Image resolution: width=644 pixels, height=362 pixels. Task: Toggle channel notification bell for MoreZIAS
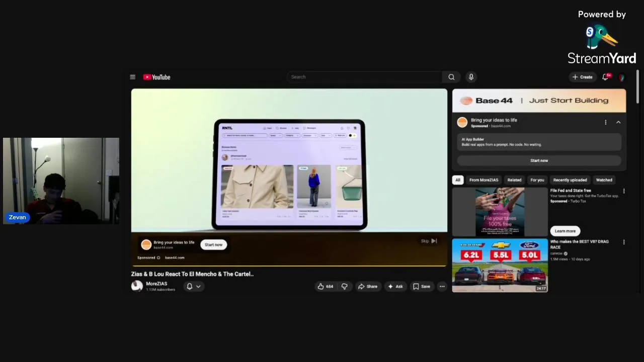click(190, 286)
